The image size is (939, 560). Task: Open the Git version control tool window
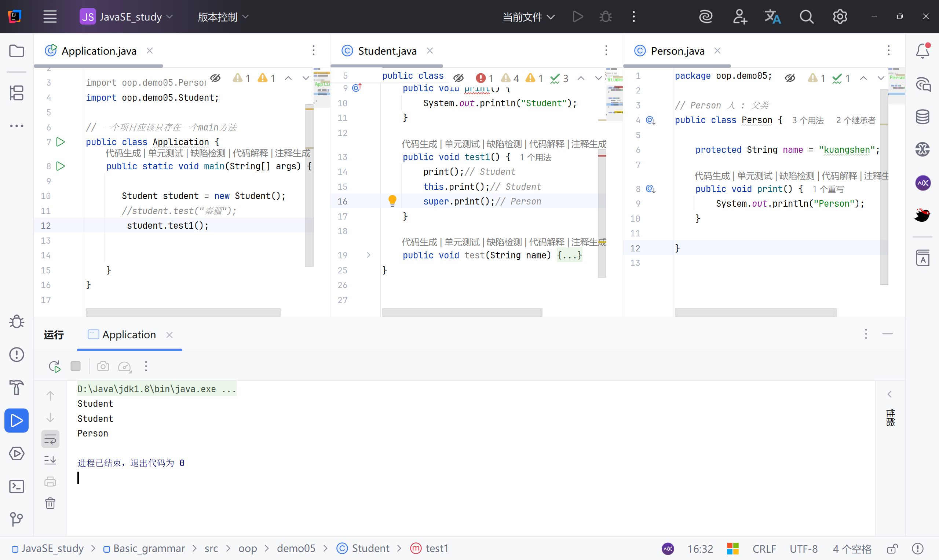click(x=17, y=519)
